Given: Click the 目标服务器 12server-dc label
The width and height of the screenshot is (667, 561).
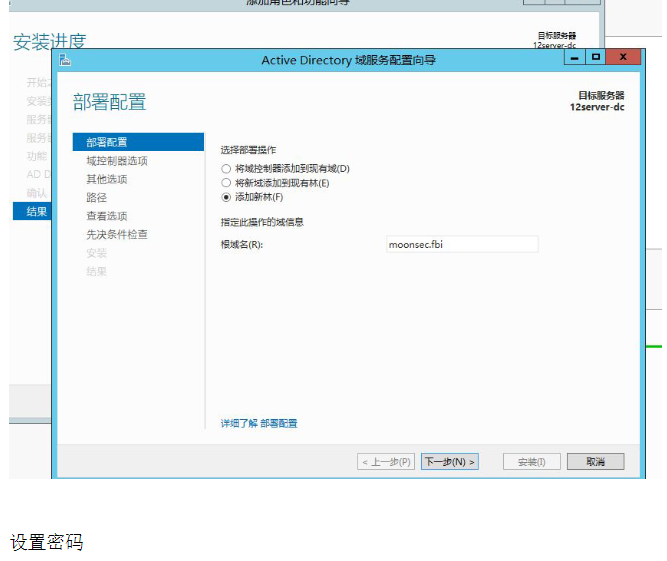Looking at the screenshot, I should (597, 101).
